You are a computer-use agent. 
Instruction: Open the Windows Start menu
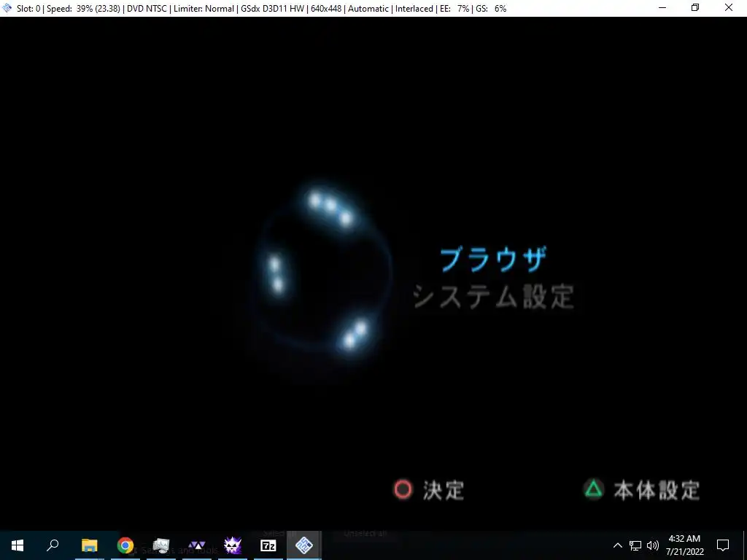pyautogui.click(x=18, y=545)
